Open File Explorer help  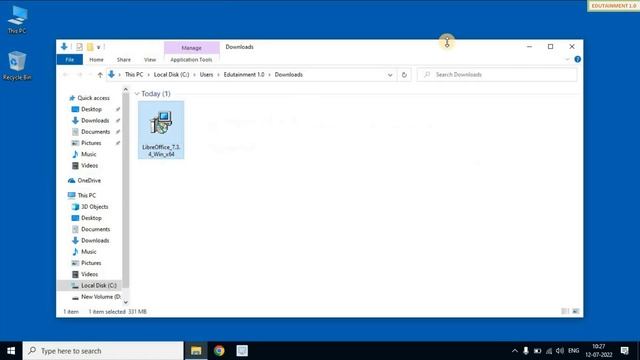[578, 60]
